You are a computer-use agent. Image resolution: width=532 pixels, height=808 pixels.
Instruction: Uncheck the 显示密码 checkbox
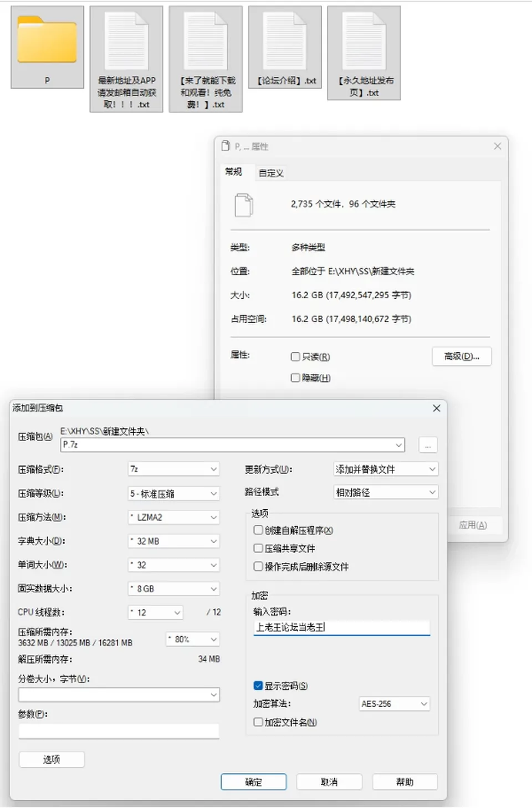click(x=258, y=686)
